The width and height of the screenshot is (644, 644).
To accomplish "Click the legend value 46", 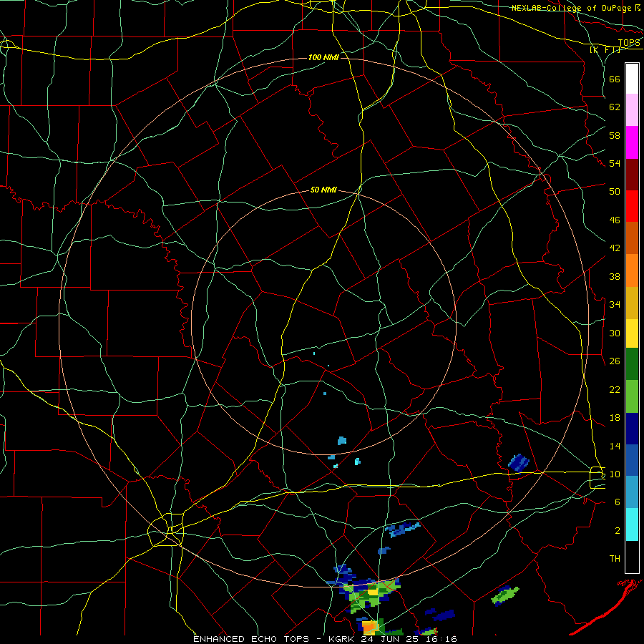I will (615, 220).
